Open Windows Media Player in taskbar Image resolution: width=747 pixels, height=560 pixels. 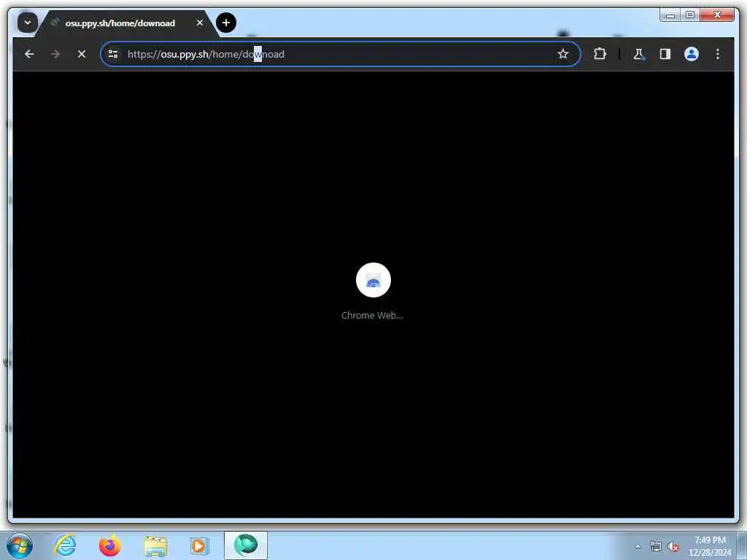[x=200, y=545]
